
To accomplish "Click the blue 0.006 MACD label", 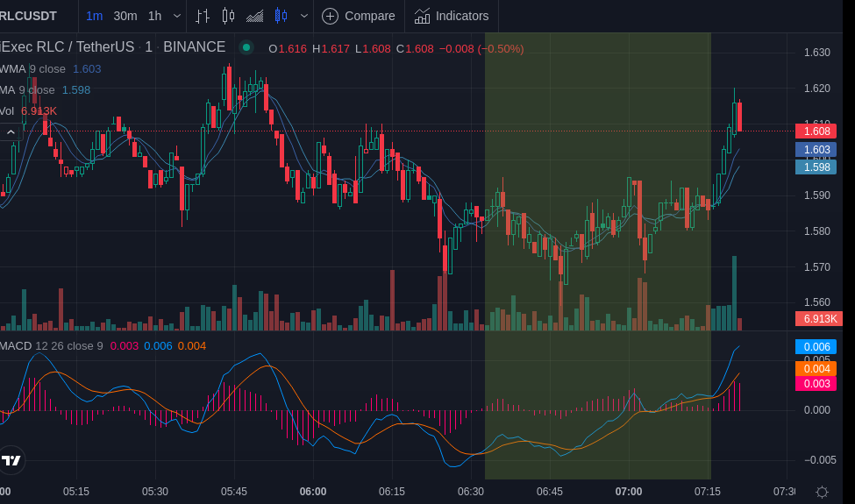I will [816, 347].
